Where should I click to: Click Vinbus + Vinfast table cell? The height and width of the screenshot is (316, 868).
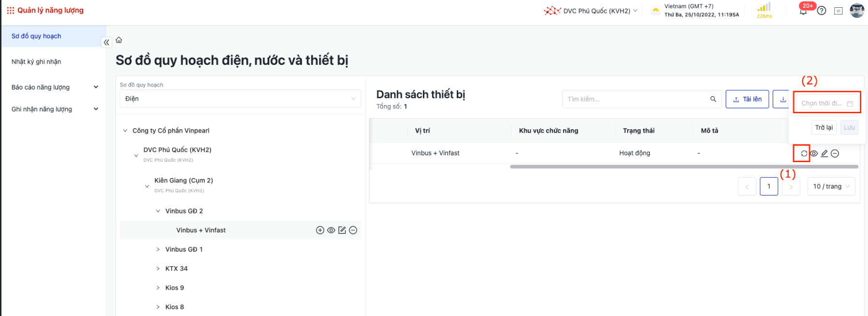(x=435, y=153)
